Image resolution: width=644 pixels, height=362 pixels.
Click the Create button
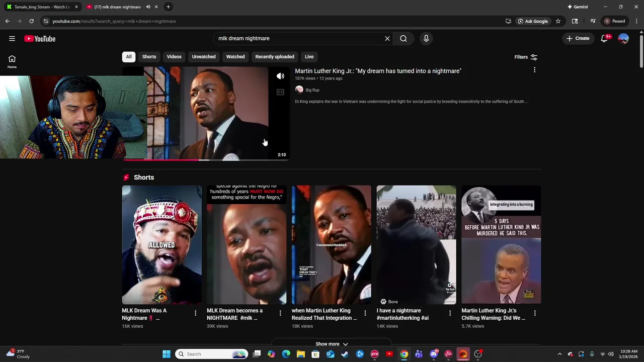(x=578, y=38)
